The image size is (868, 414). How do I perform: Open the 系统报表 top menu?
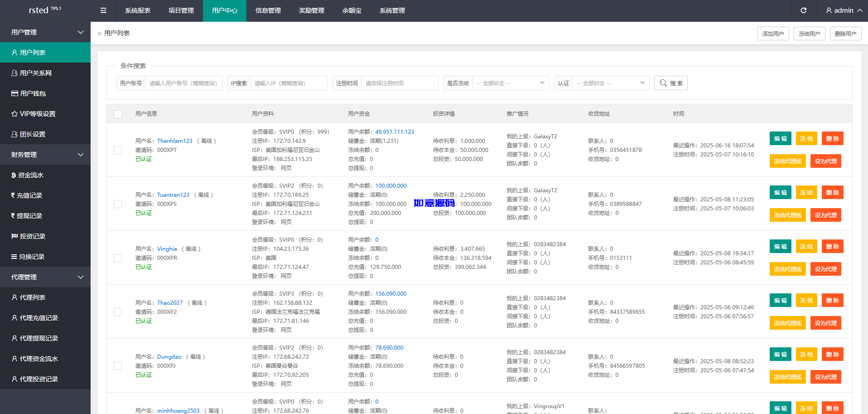click(138, 10)
